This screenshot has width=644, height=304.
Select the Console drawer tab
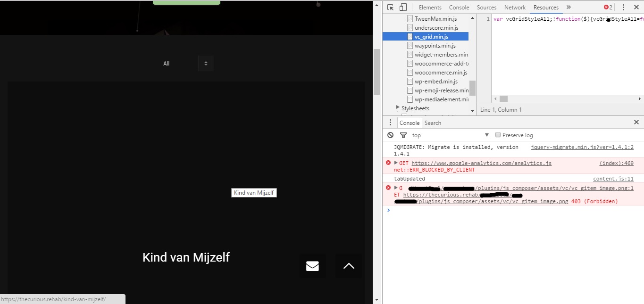pos(410,123)
